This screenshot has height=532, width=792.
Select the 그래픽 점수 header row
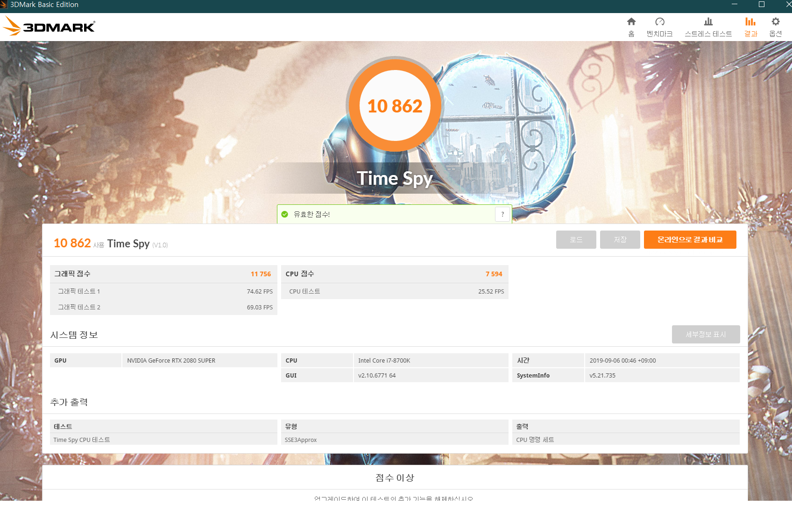click(163, 274)
